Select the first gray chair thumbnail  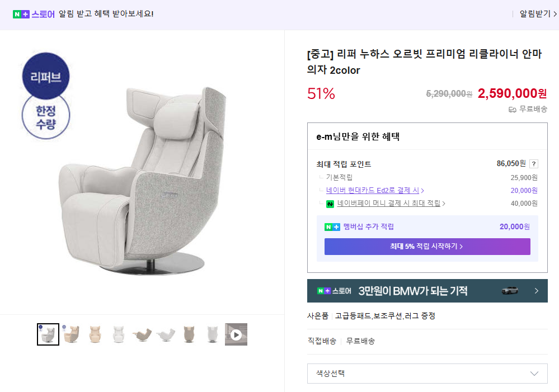pos(48,334)
